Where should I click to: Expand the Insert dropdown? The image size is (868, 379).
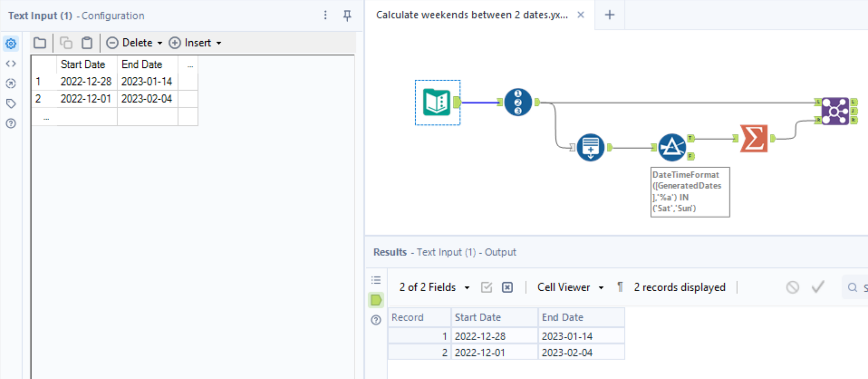pyautogui.click(x=219, y=43)
